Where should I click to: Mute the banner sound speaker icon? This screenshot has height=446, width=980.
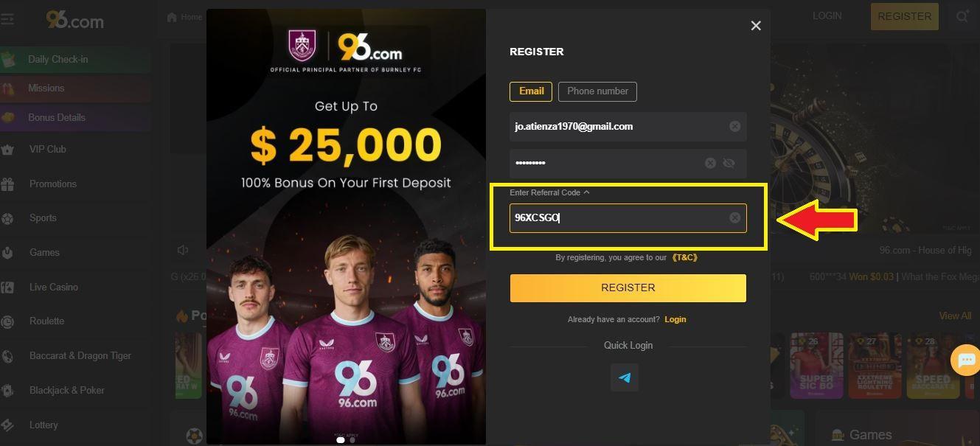coord(183,250)
